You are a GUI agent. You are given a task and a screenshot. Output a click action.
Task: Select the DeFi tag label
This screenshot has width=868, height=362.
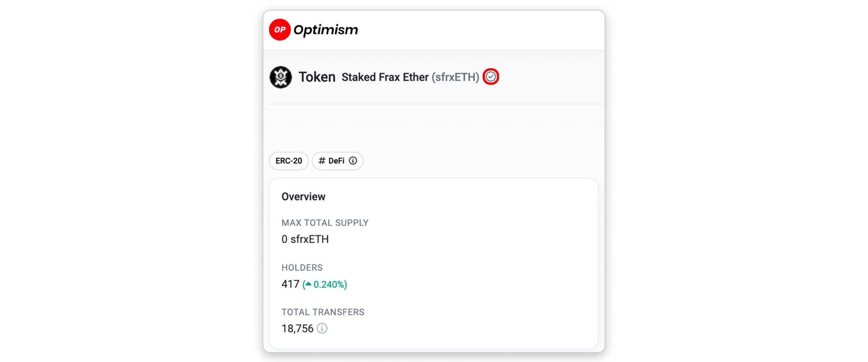coord(336,161)
